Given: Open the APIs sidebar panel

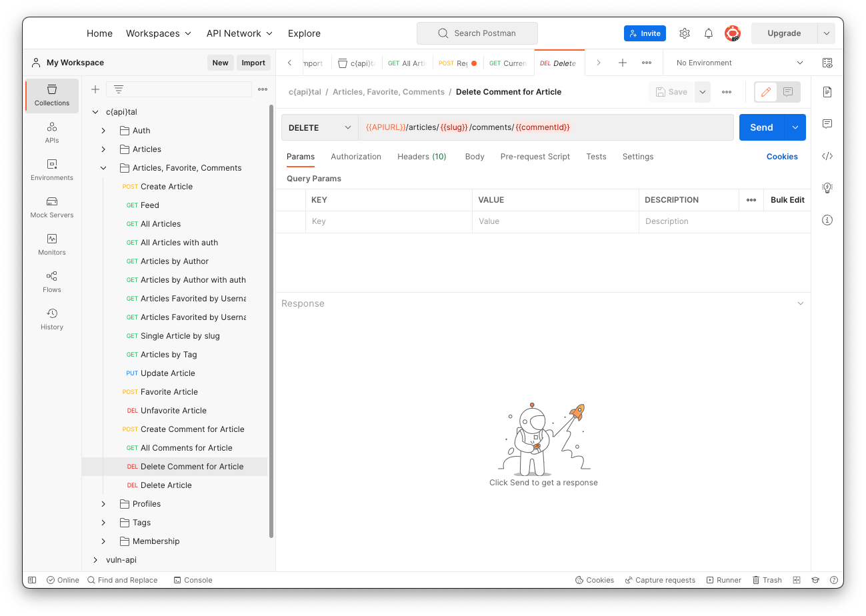Looking at the screenshot, I should [x=52, y=133].
